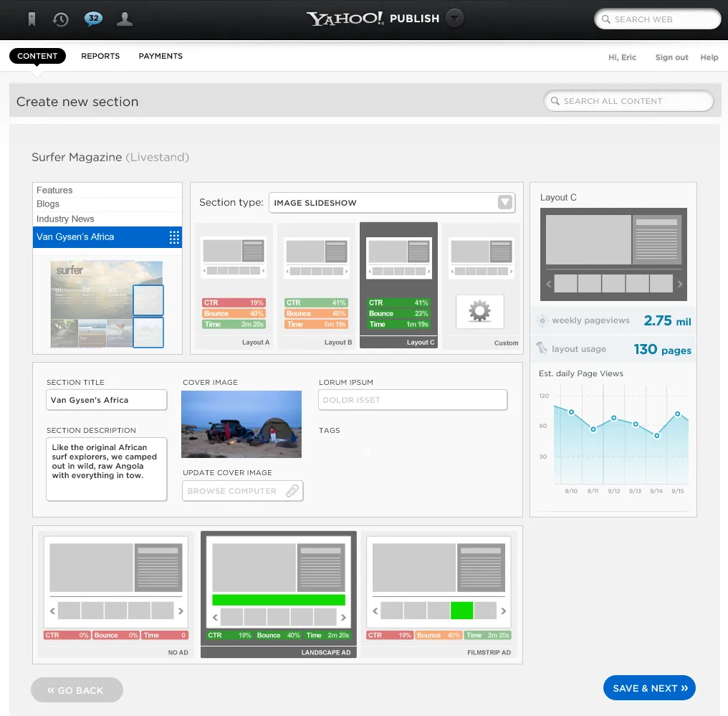Focus the Dolor Isset input field
The image size is (728, 716).
(413, 400)
